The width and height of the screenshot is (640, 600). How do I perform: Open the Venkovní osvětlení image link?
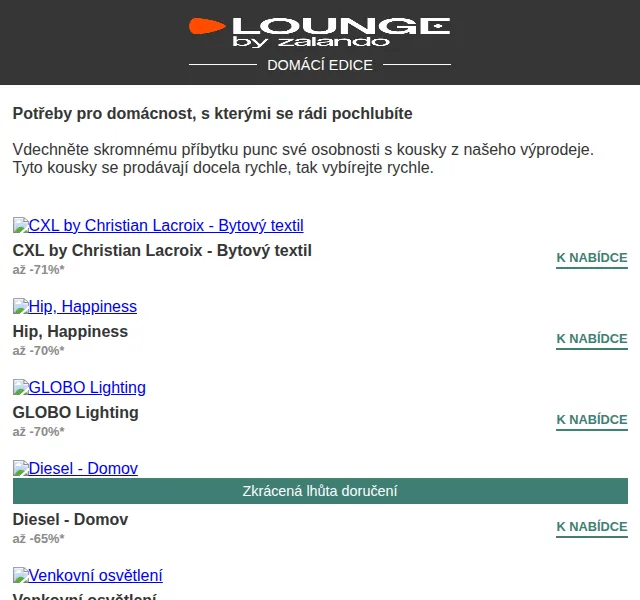88,575
